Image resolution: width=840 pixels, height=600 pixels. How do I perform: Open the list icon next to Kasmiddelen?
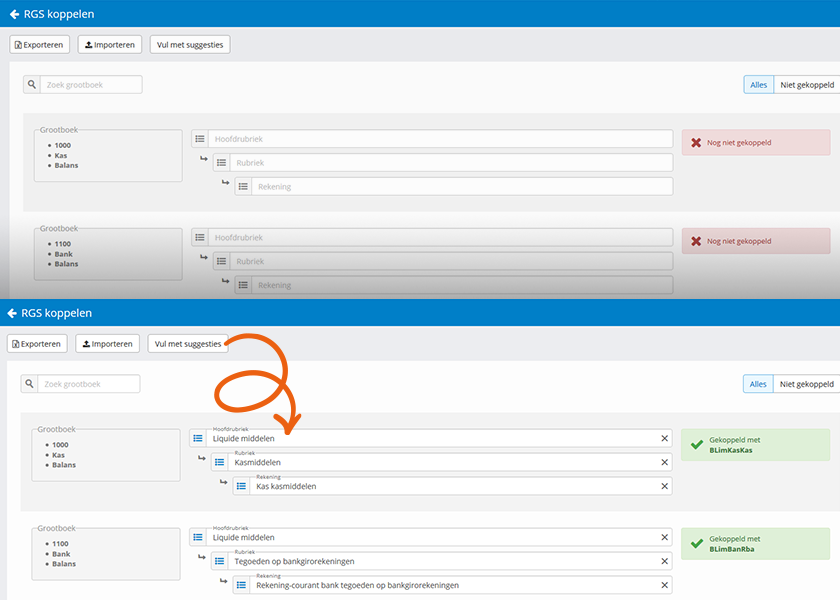(220, 462)
